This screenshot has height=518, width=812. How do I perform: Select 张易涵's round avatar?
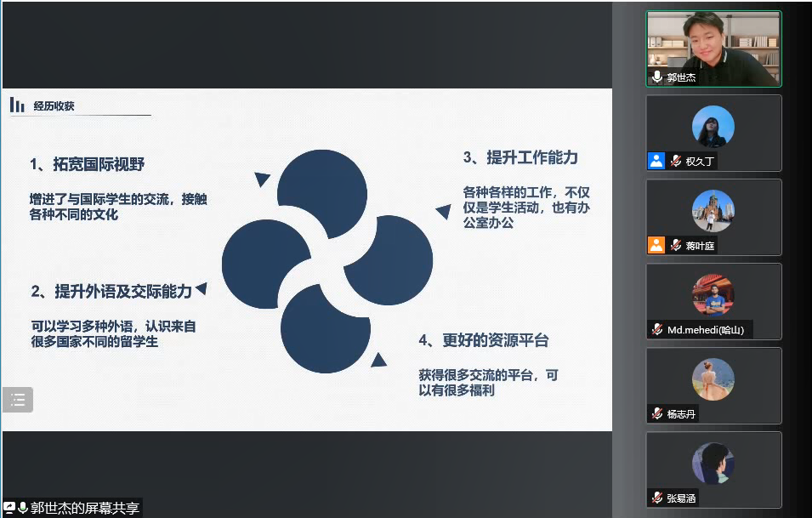[713, 464]
